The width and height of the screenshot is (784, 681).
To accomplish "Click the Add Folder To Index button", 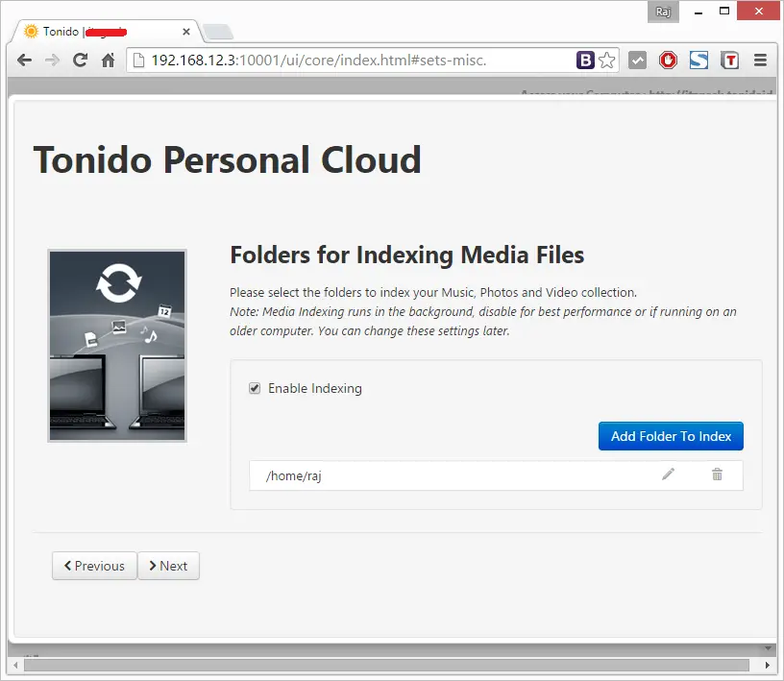I will pyautogui.click(x=671, y=436).
